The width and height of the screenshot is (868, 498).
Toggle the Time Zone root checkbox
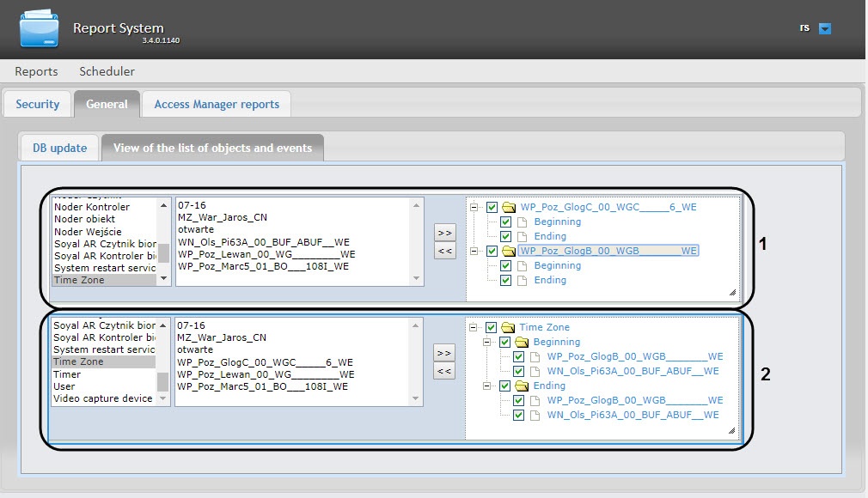pyautogui.click(x=492, y=327)
